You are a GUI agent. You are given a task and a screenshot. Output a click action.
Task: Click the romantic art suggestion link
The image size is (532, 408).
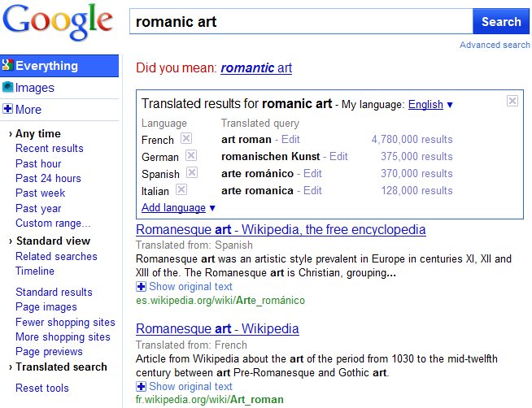pos(256,68)
